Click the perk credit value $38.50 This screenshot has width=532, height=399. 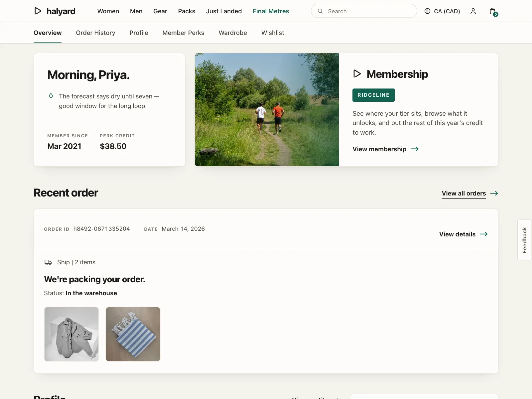coord(113,146)
